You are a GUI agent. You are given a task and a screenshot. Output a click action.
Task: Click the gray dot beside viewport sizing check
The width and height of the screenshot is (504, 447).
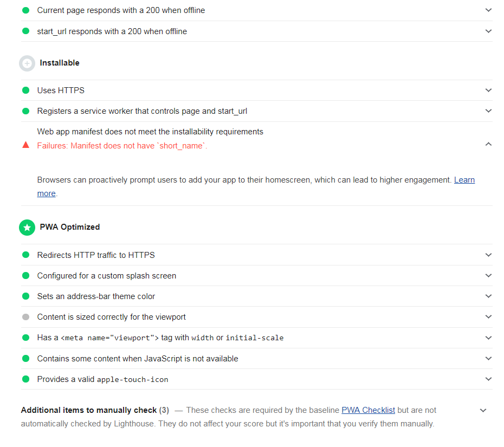(x=25, y=317)
